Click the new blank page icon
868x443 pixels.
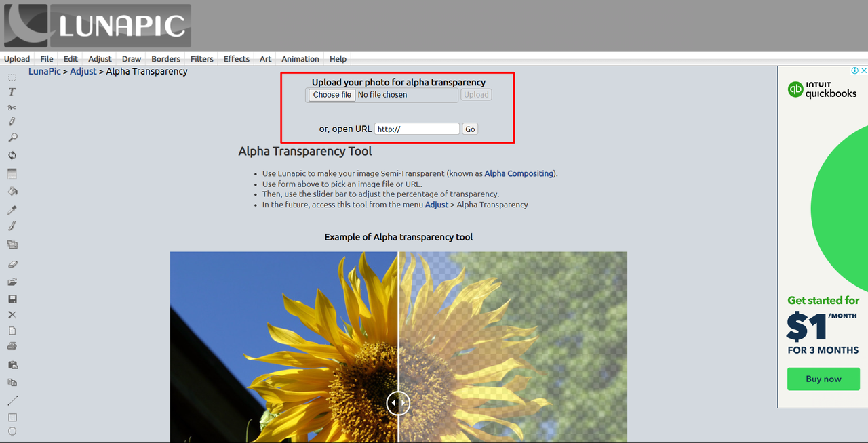tap(12, 331)
